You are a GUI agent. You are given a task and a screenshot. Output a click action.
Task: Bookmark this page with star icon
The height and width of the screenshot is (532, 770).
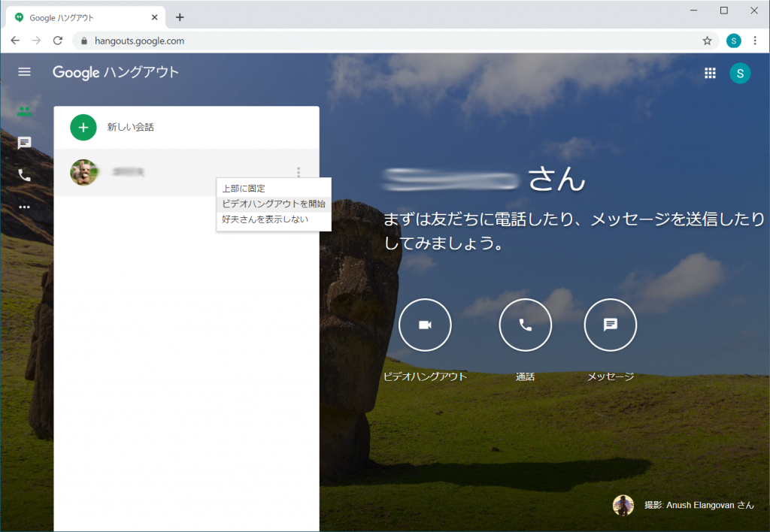coord(707,41)
